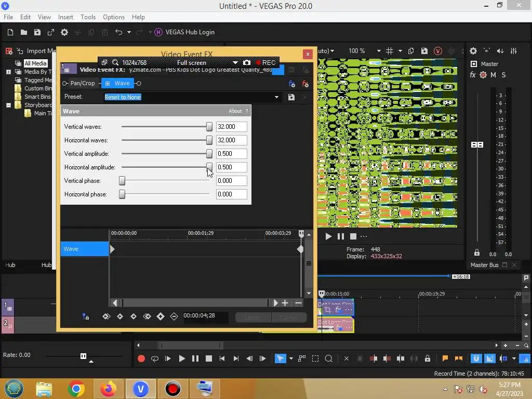Click the Vertical waves slider handle
532x399 pixels.
coord(209,127)
